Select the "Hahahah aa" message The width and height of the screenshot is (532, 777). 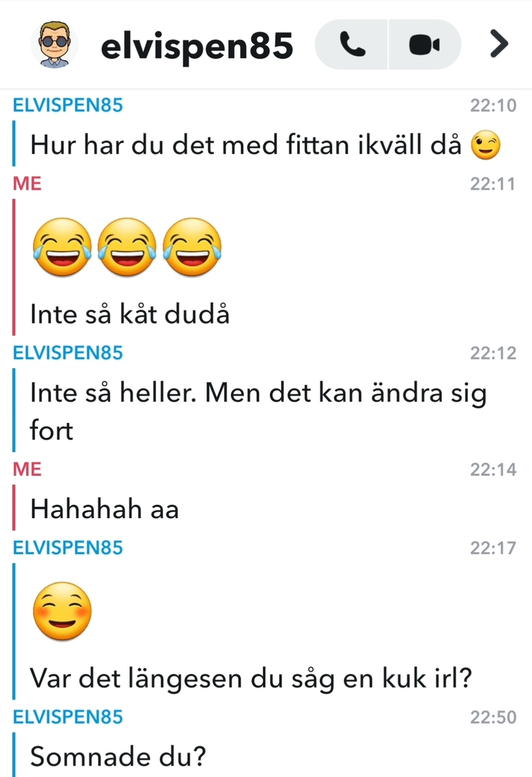104,510
